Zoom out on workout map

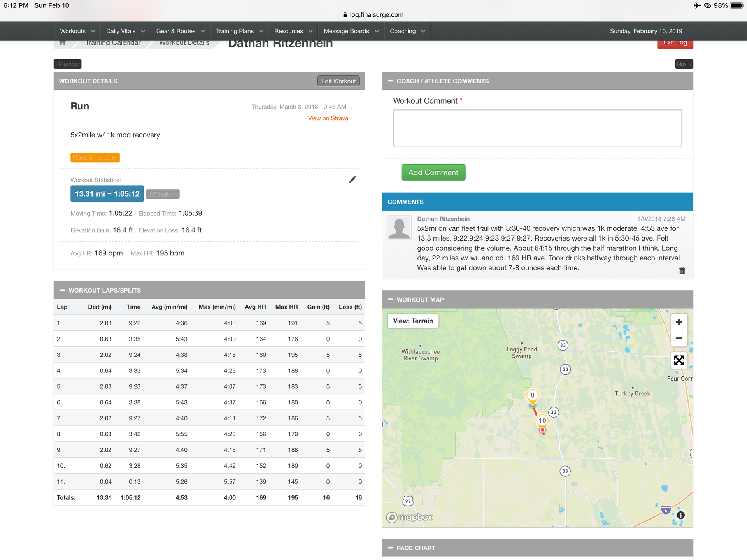coord(679,338)
